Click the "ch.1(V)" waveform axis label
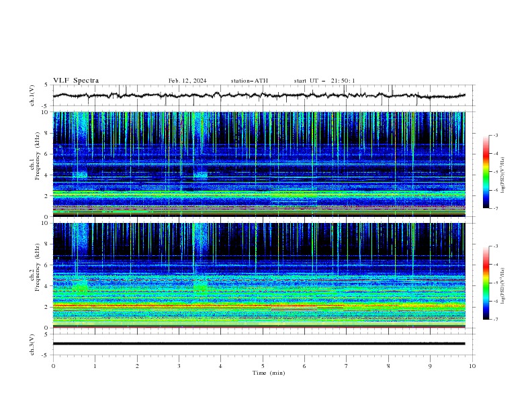 tap(32, 95)
